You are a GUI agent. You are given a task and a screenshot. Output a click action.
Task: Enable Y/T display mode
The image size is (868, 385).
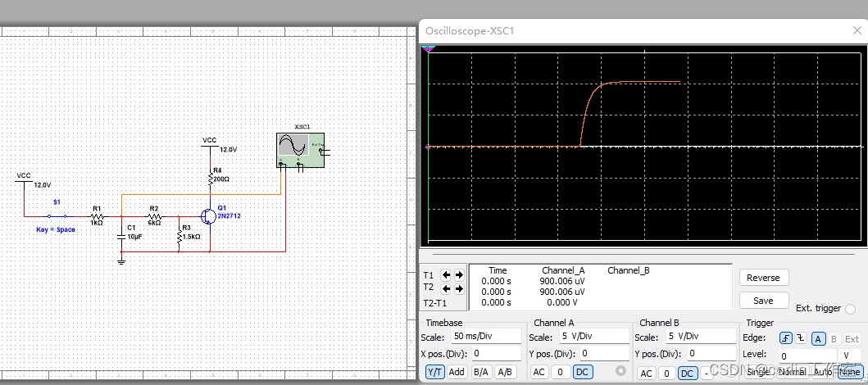pyautogui.click(x=434, y=372)
